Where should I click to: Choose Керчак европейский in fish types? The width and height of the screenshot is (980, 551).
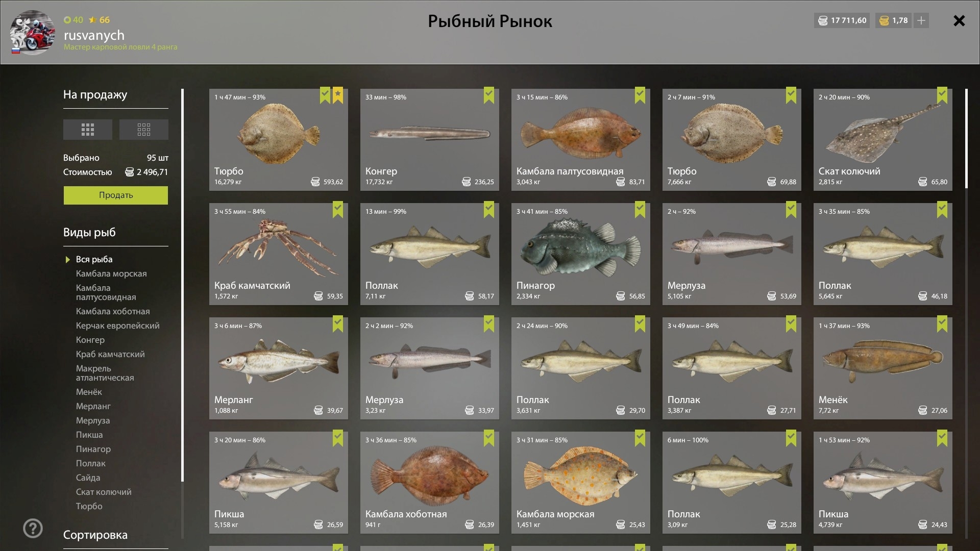coord(117,326)
